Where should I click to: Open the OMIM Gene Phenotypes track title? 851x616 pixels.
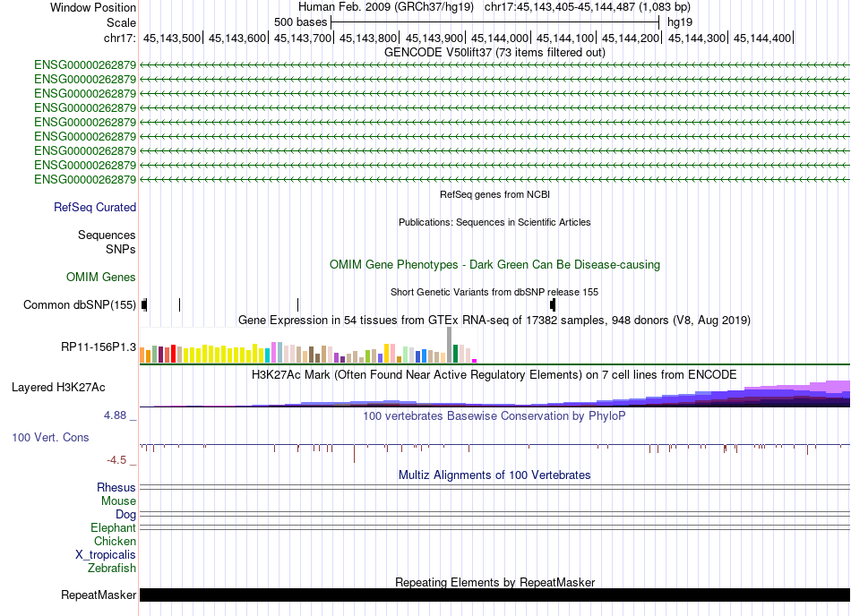click(x=494, y=265)
